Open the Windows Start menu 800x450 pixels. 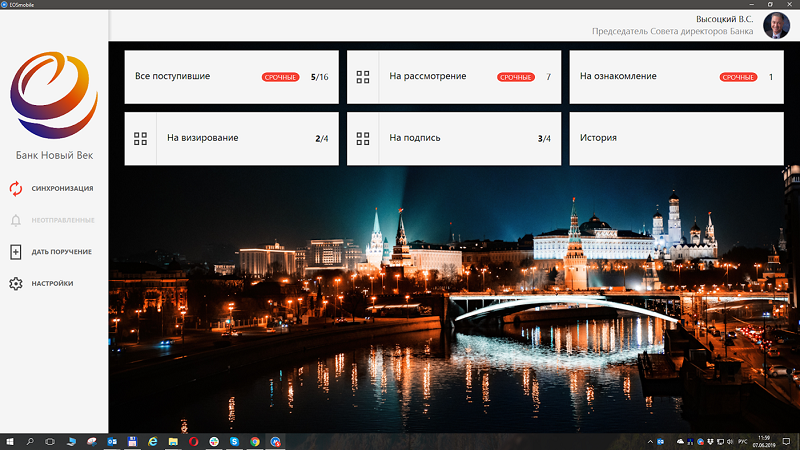tap(9, 442)
